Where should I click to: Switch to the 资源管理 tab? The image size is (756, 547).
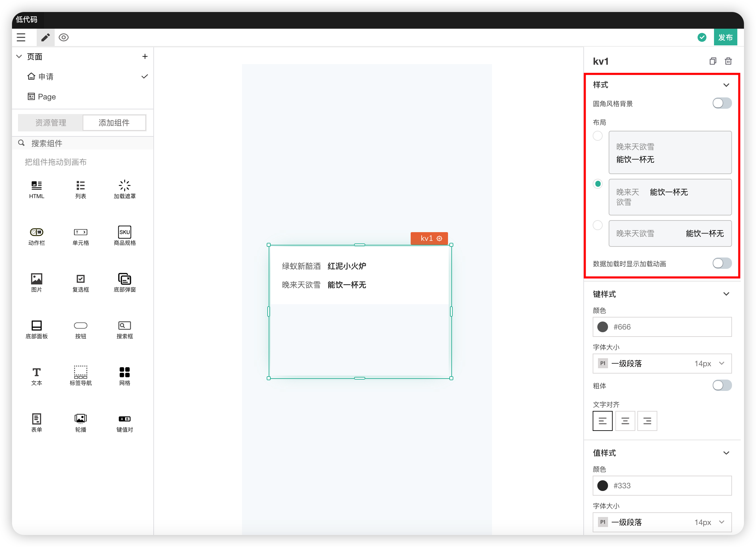tap(51, 123)
